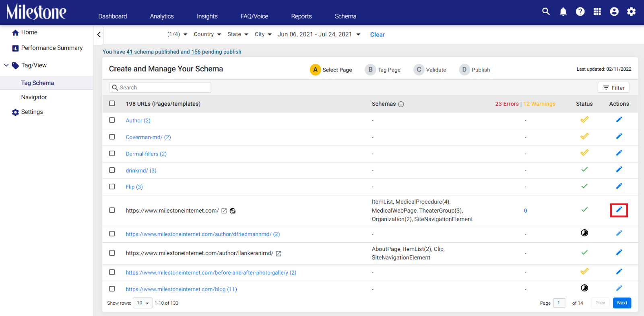644x316 pixels.
Task: Check the drinkmd/ (3) checkbox
Action: [x=112, y=170]
